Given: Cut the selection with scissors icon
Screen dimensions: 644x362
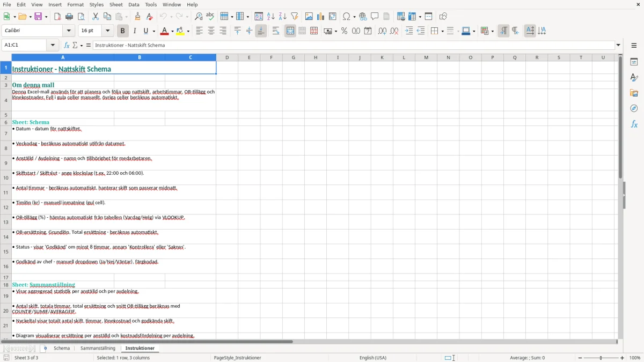Looking at the screenshot, I should pyautogui.click(x=96, y=17).
